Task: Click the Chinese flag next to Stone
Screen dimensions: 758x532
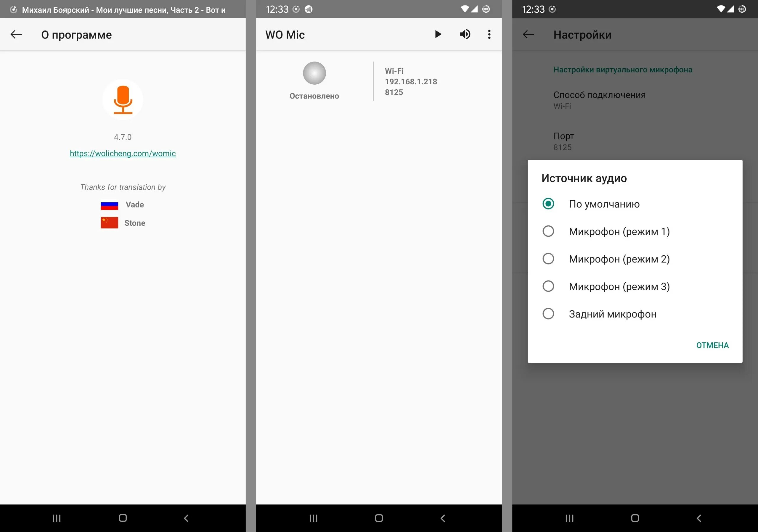Action: click(x=109, y=223)
